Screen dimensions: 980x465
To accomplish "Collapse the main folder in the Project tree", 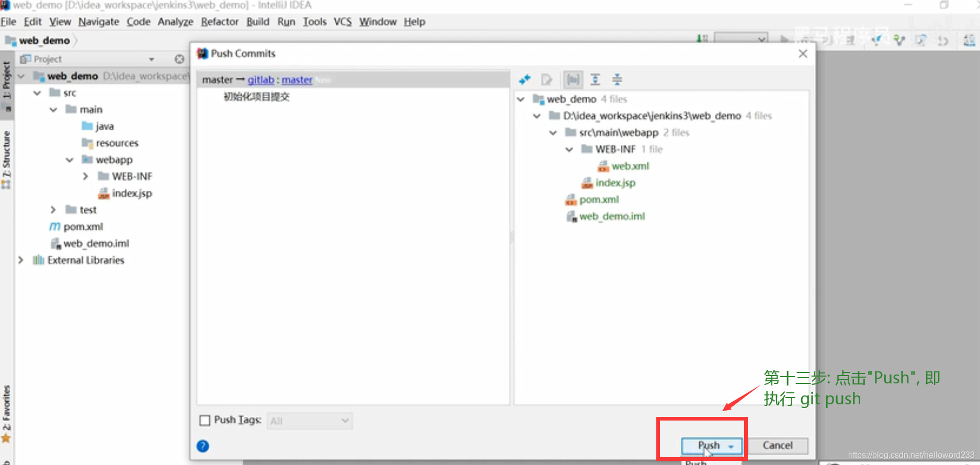I will [53, 110].
